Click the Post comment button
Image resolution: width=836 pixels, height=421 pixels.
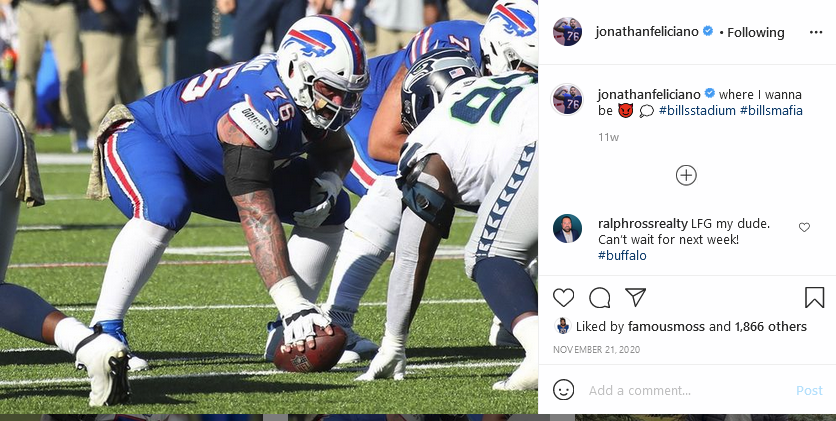pyautogui.click(x=809, y=391)
